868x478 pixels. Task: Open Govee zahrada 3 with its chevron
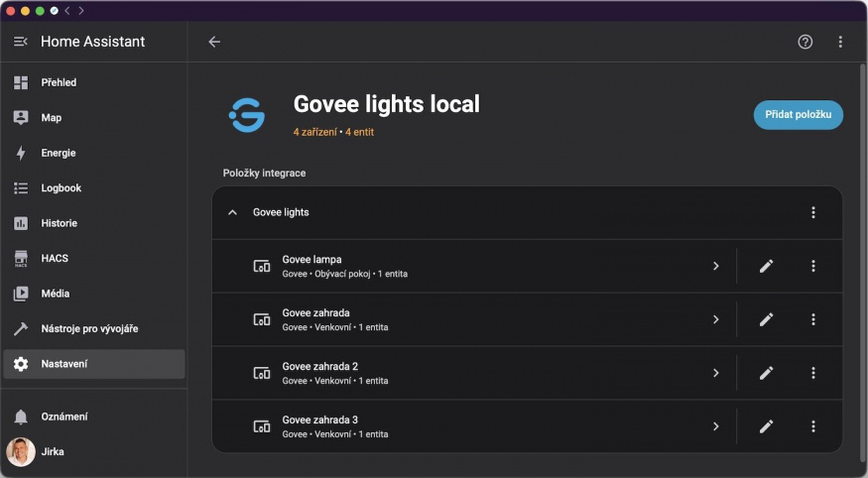(716, 426)
